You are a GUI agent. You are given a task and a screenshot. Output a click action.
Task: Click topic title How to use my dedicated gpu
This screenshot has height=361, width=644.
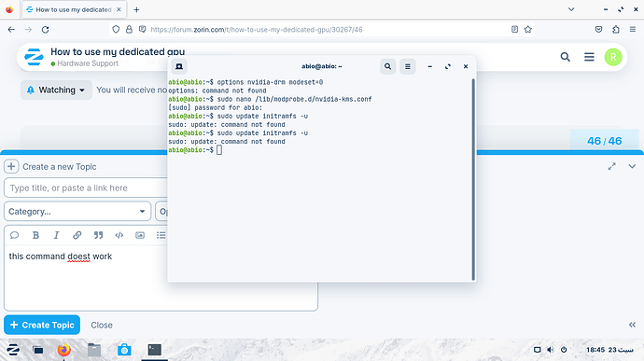pos(118,51)
